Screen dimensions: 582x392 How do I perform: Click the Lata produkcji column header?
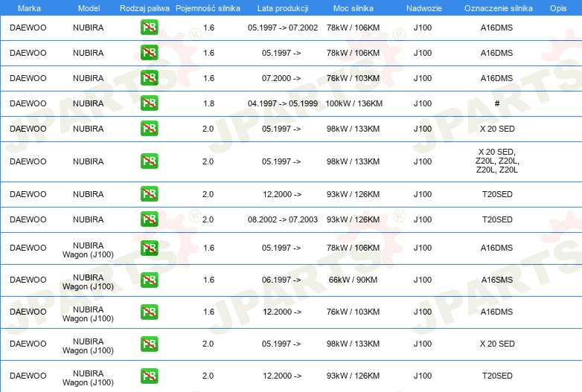(x=282, y=7)
